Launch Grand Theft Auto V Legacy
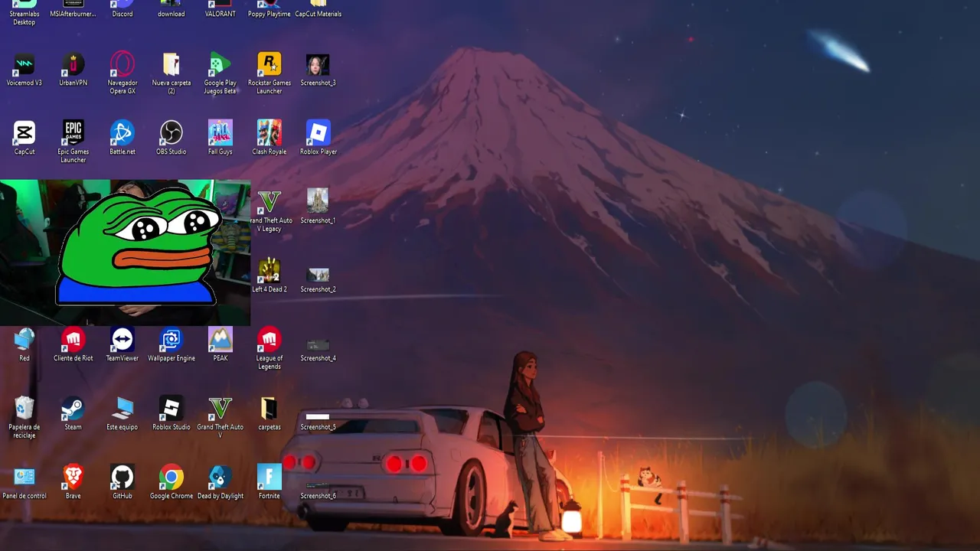The height and width of the screenshot is (551, 980). tap(269, 211)
